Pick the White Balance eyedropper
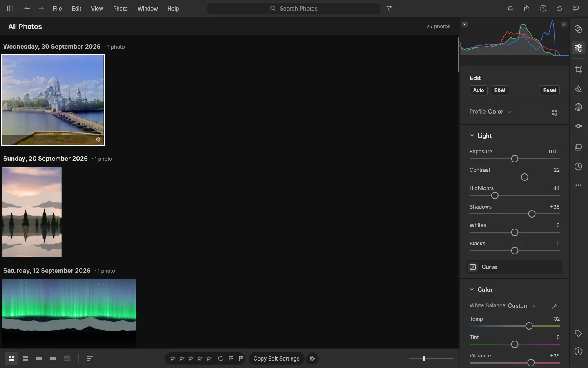 [x=554, y=306]
